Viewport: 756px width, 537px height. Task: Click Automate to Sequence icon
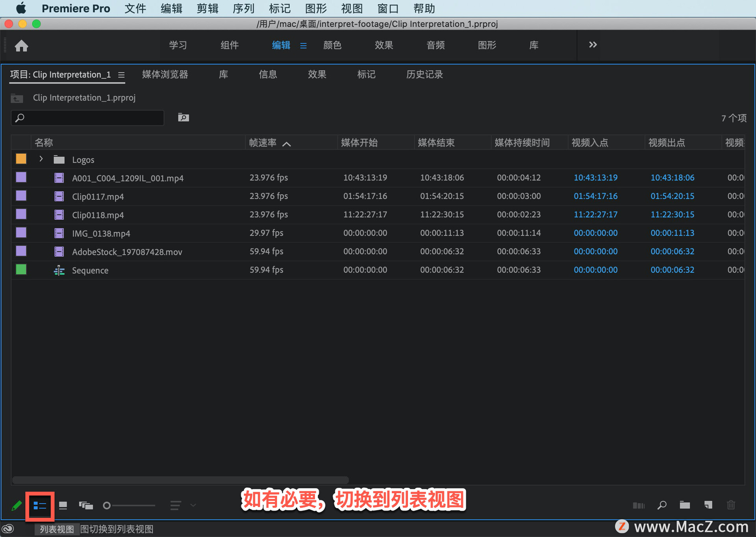coord(638,506)
